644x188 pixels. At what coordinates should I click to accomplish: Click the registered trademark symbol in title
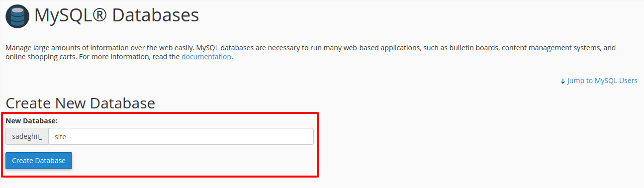pyautogui.click(x=97, y=15)
